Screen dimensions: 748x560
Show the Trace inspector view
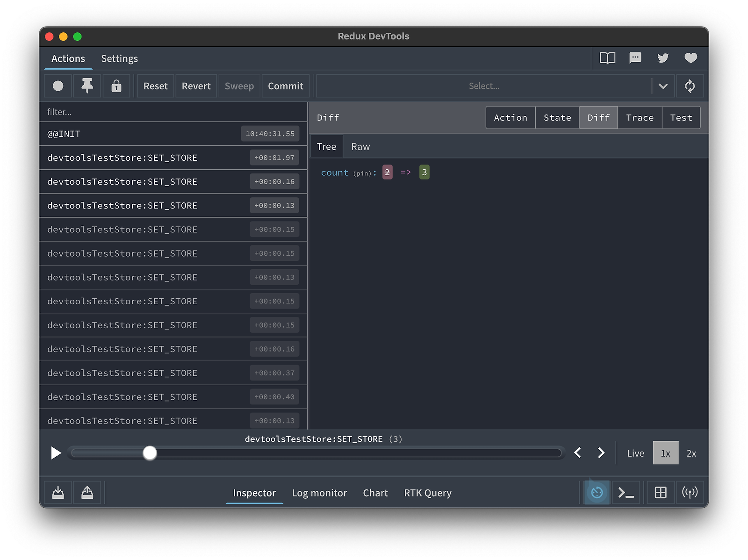click(640, 117)
